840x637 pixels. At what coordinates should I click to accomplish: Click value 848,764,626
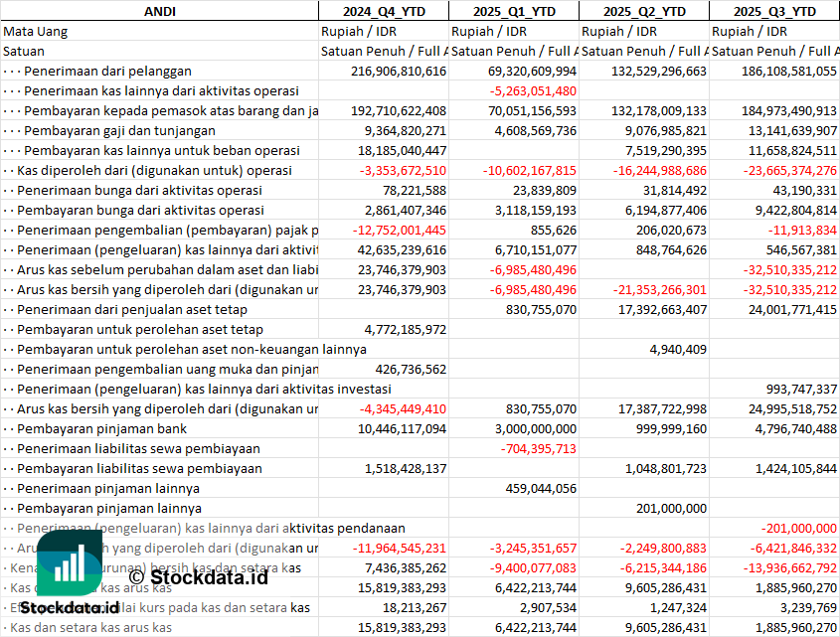pyautogui.click(x=671, y=249)
